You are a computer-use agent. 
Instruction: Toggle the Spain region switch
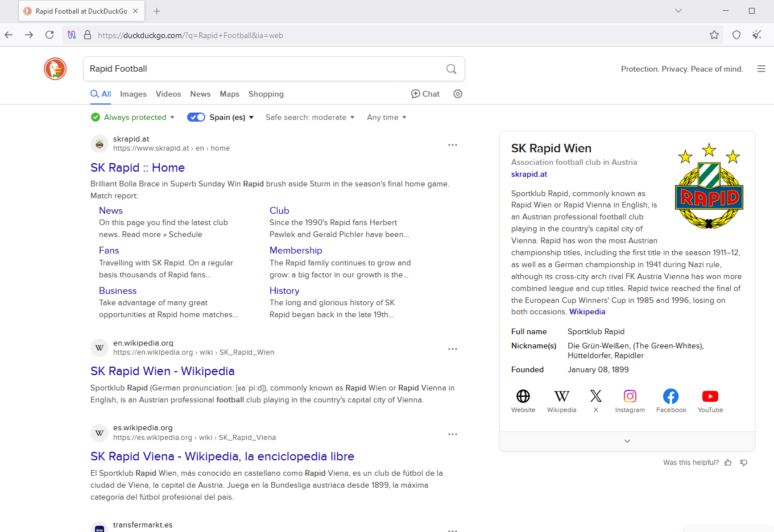(x=196, y=117)
